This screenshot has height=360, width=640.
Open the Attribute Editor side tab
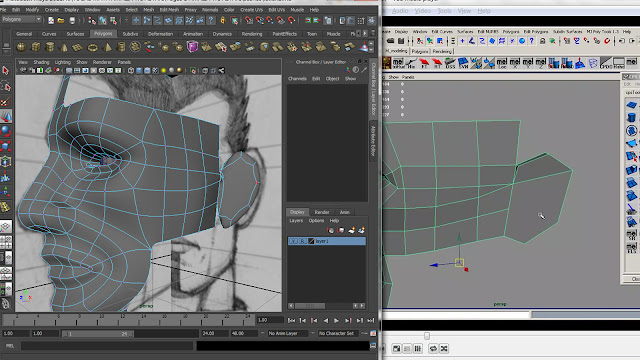pyautogui.click(x=373, y=140)
